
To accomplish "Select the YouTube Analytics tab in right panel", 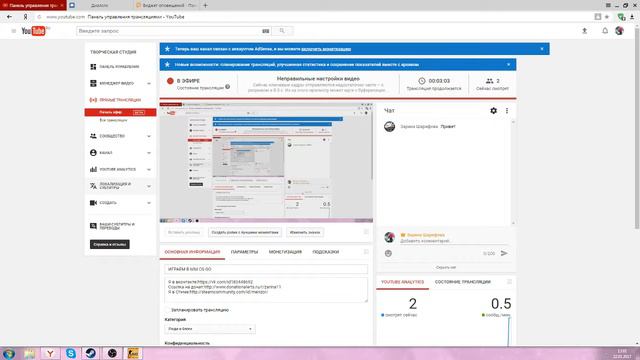I will pos(402,282).
